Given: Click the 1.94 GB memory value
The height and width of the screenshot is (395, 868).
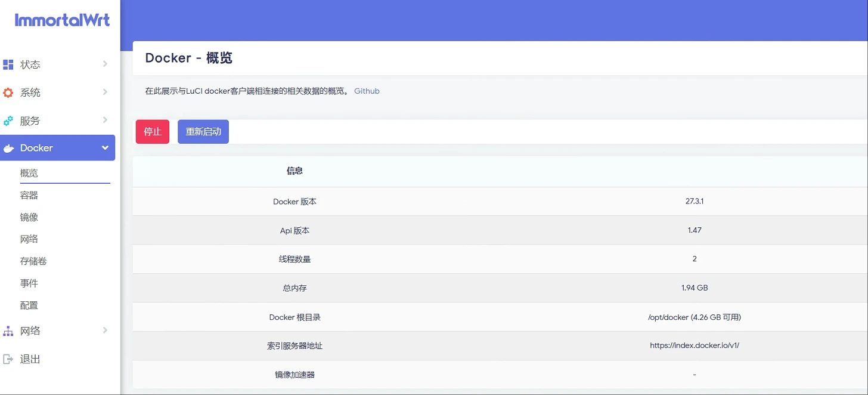Looking at the screenshot, I should click(x=695, y=288).
